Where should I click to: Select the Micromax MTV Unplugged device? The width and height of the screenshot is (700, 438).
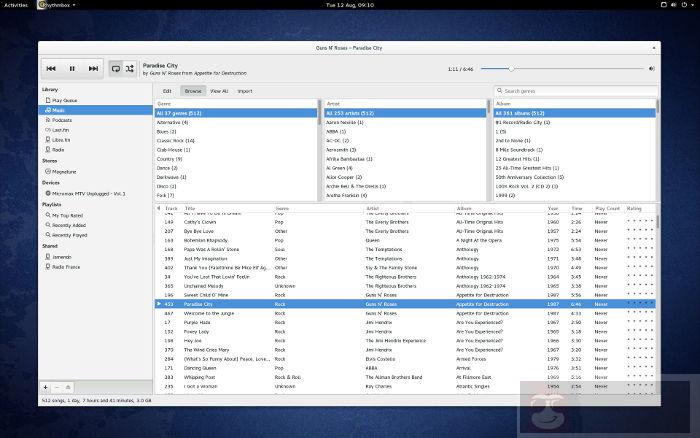tap(95, 193)
